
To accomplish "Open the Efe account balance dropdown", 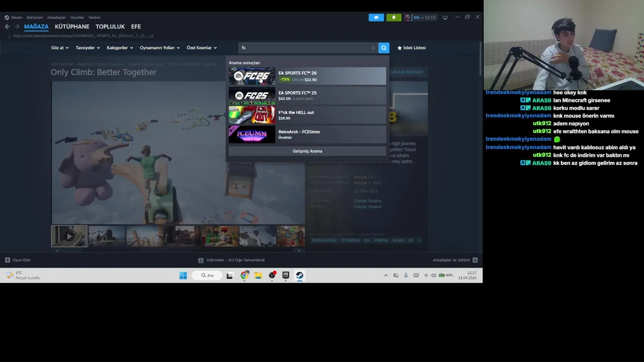I will point(425,18).
